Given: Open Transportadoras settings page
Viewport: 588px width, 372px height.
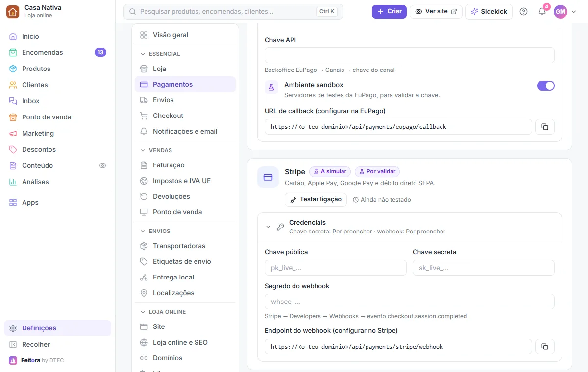Looking at the screenshot, I should pos(185,246).
